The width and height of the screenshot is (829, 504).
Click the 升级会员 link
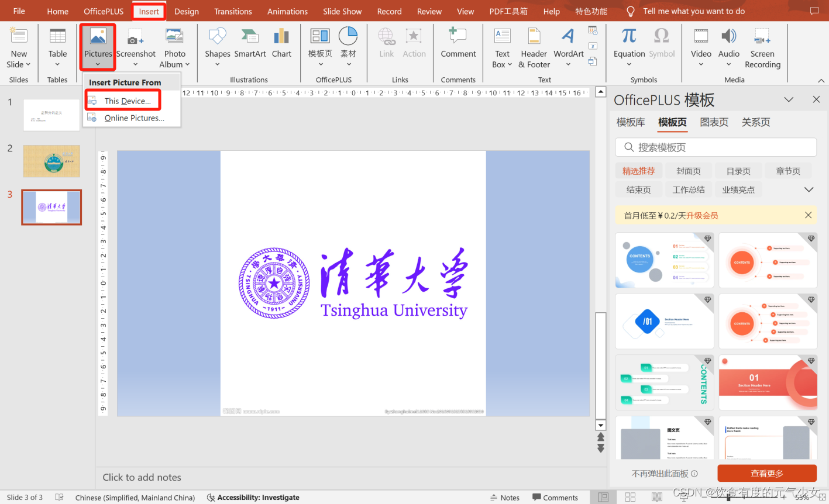702,216
